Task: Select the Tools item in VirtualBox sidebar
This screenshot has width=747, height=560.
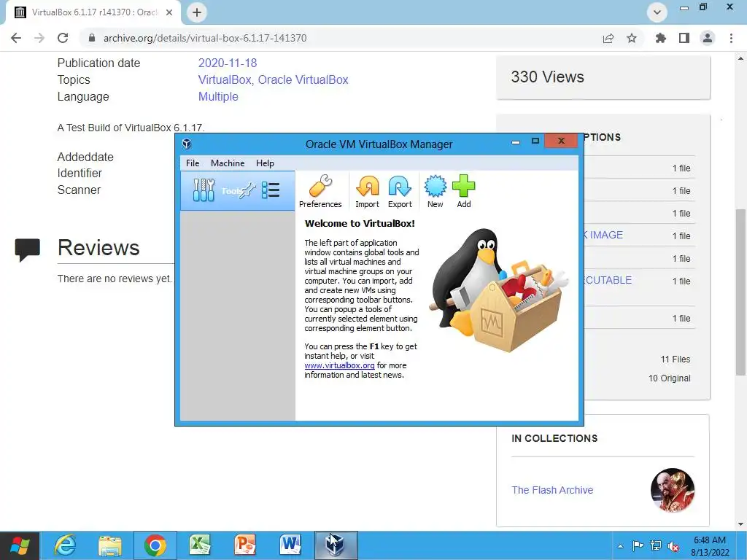Action: pyautogui.click(x=238, y=190)
